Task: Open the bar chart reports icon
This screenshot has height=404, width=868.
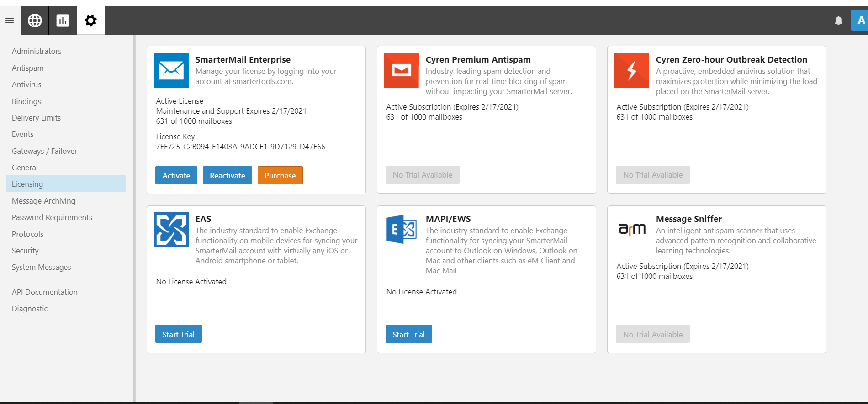Action: tap(63, 21)
